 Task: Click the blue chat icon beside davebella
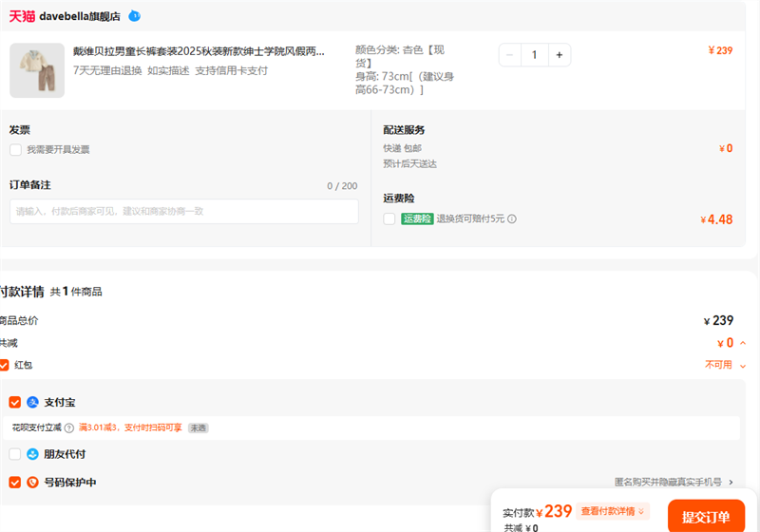click(x=134, y=16)
